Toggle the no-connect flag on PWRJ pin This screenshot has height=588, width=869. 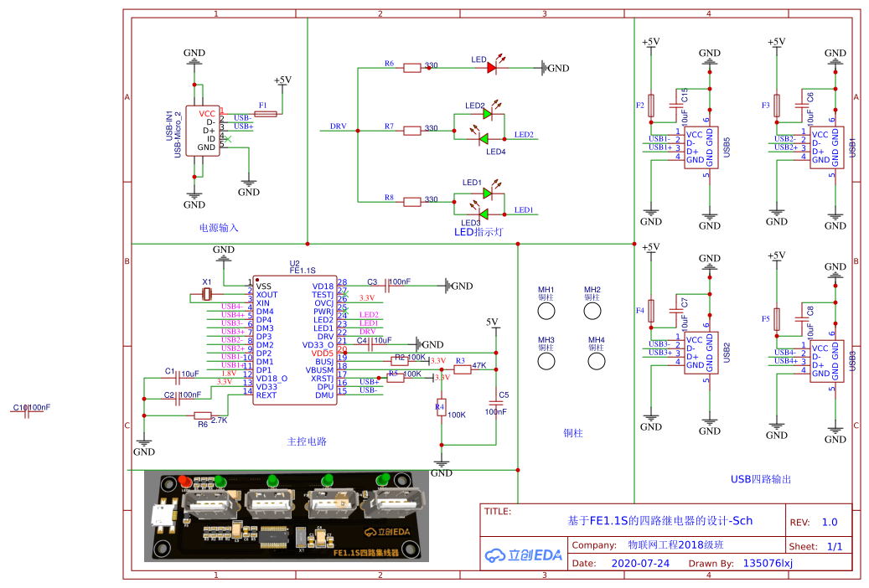tap(345, 311)
